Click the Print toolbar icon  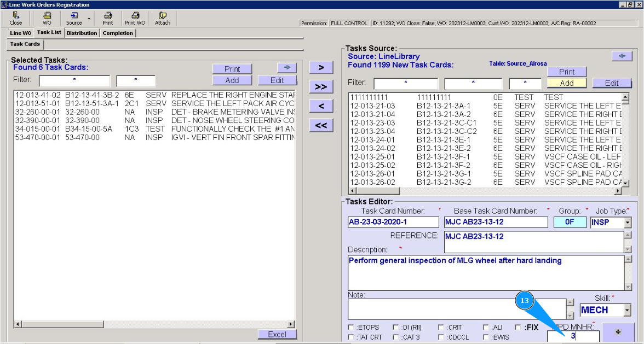click(x=108, y=19)
